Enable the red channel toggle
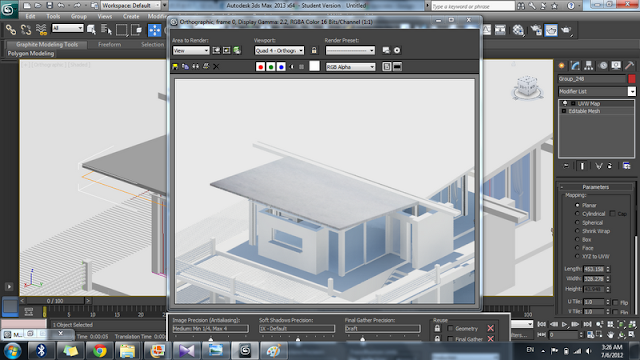 pyautogui.click(x=260, y=67)
